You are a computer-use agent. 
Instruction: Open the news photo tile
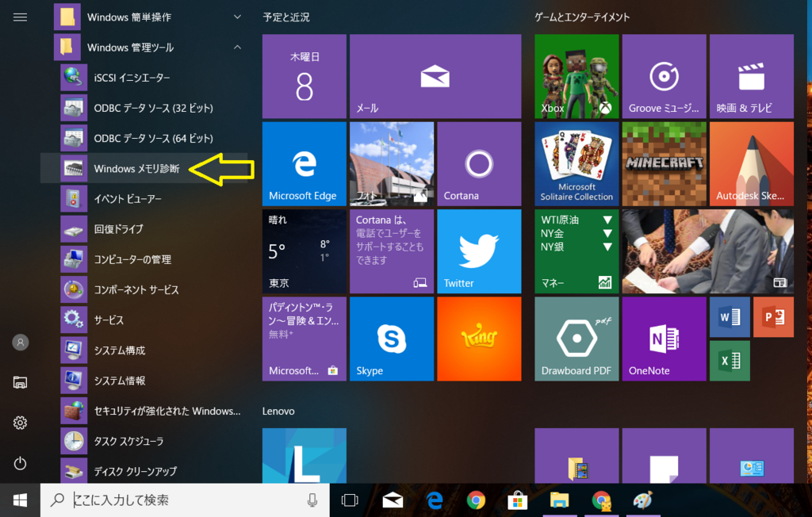(x=708, y=251)
